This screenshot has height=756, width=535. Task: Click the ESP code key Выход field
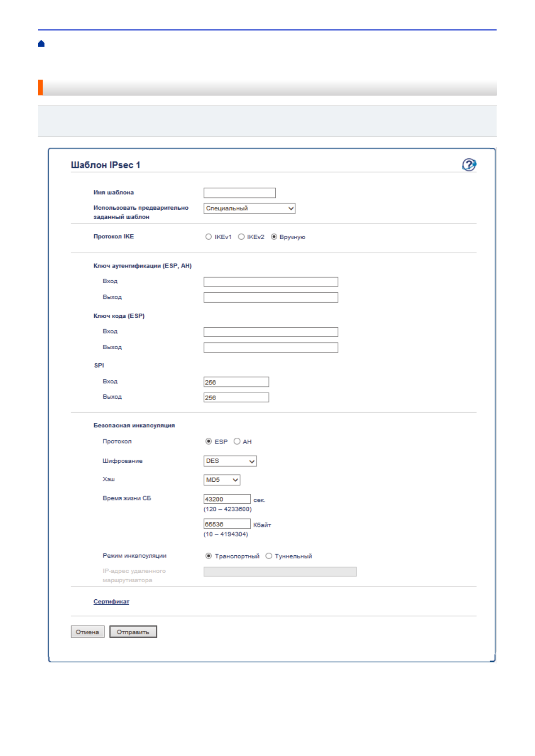pos(270,347)
